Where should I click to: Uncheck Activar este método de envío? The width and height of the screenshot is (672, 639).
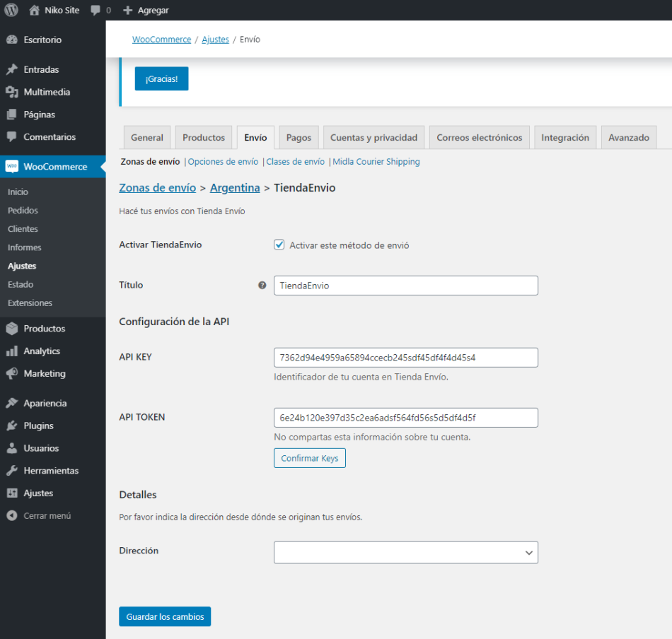click(279, 245)
